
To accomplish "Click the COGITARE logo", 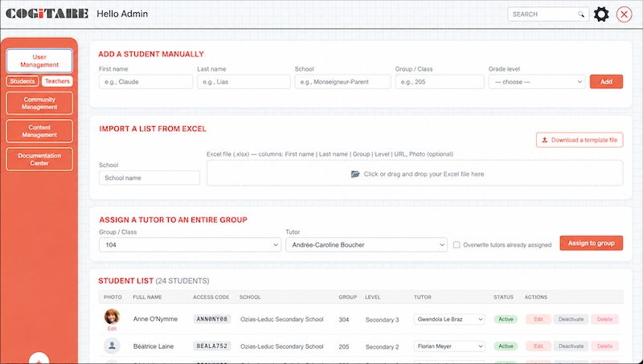I will 47,14.
